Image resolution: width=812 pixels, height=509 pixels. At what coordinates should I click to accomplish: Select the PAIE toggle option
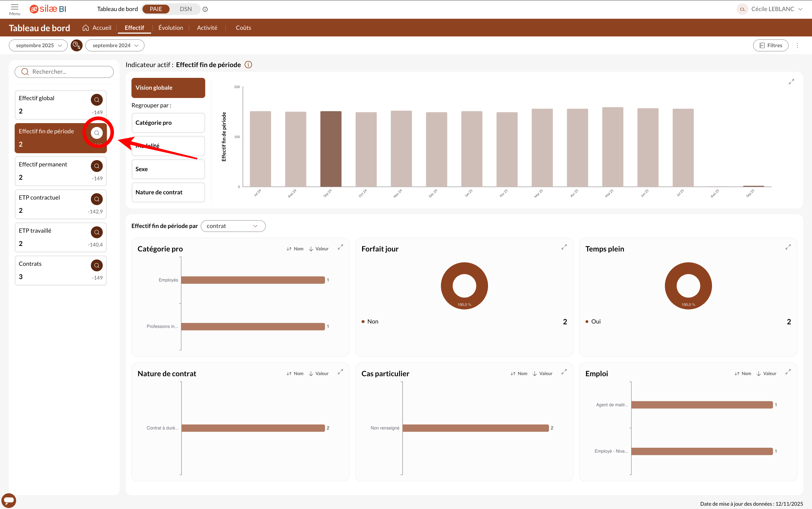pyautogui.click(x=156, y=9)
